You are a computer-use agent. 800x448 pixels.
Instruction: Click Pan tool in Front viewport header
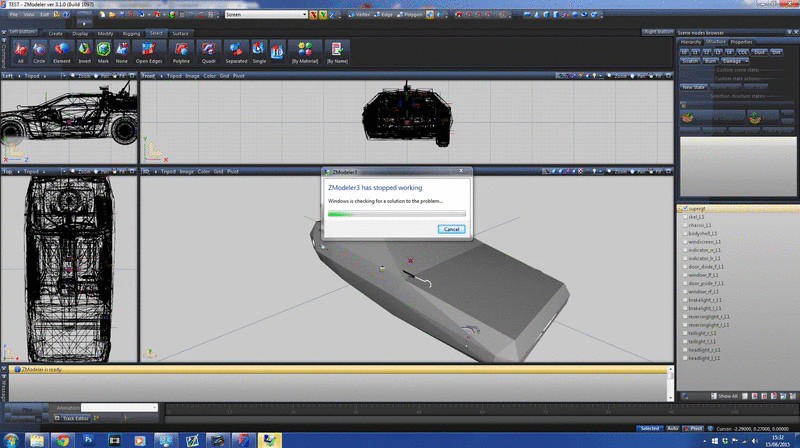point(638,76)
